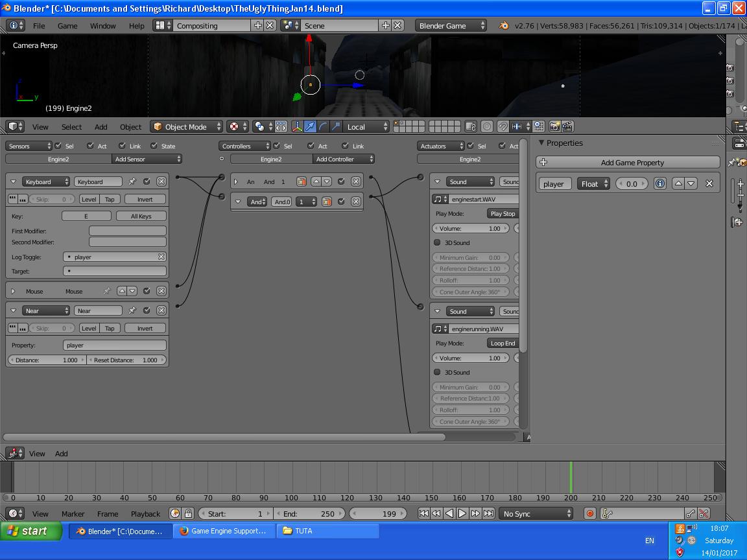The height and width of the screenshot is (560, 747).
Task: Click the Add Game Property button
Action: (x=628, y=163)
